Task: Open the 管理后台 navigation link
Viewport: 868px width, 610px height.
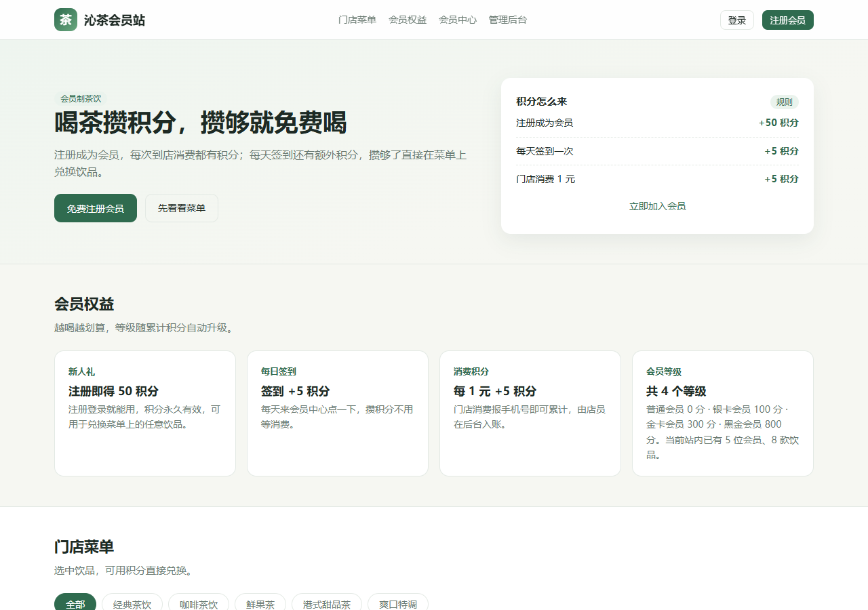Action: (508, 20)
